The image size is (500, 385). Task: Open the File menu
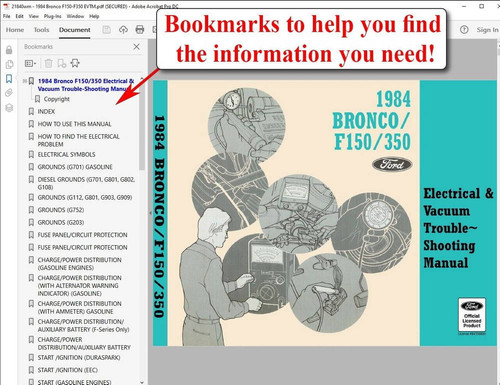(7, 16)
